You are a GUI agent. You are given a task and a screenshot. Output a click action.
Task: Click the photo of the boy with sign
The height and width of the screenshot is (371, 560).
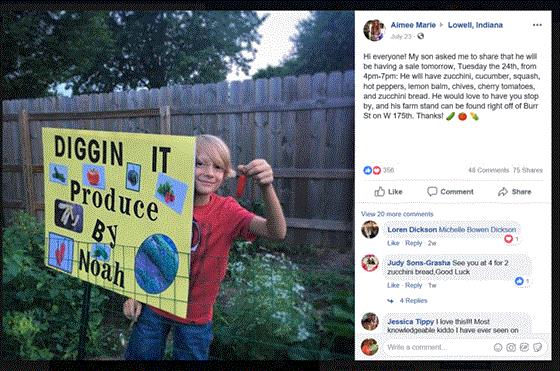[x=178, y=185]
